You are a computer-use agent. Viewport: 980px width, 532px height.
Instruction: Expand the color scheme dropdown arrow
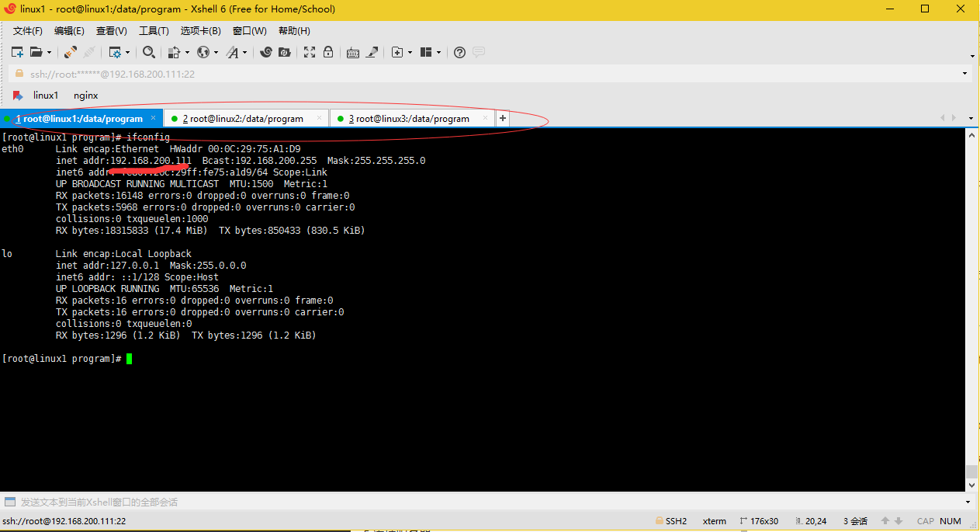click(187, 53)
